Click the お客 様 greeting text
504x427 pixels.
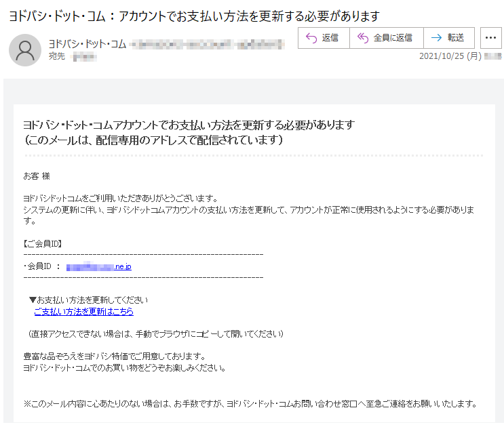point(37,176)
